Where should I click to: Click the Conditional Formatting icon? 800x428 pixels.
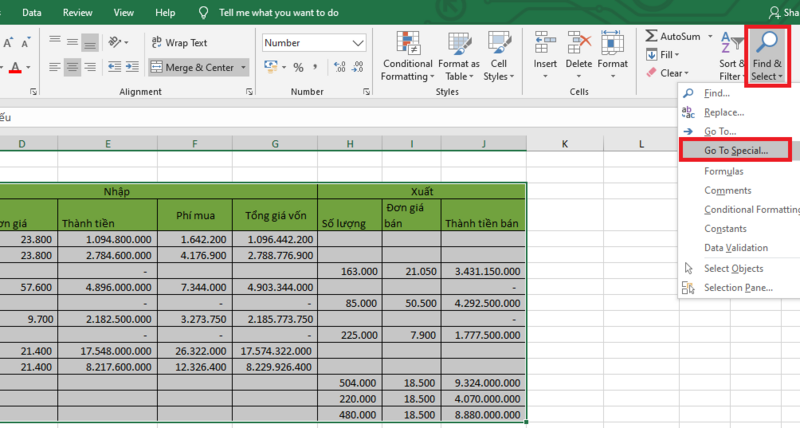(x=407, y=43)
